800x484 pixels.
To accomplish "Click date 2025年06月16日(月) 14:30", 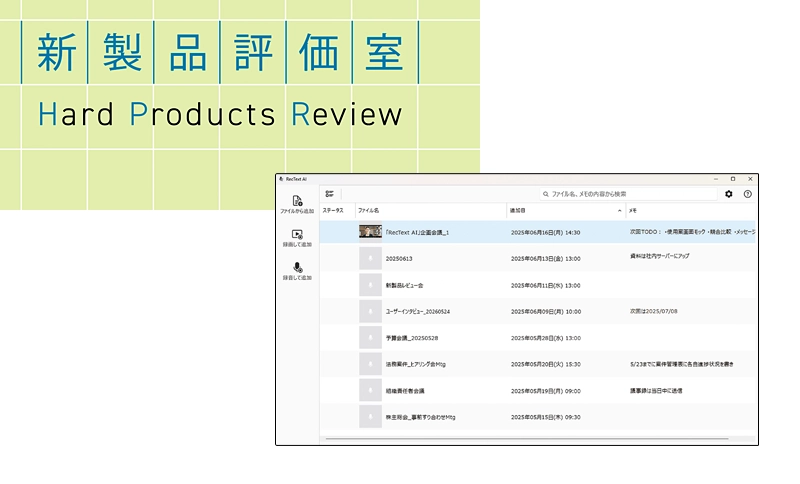I will (x=545, y=233).
